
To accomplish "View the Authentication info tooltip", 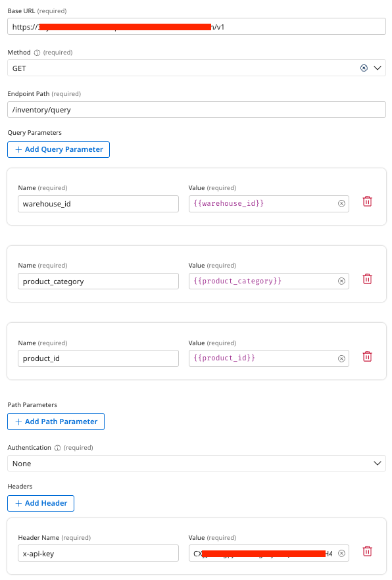I will [57, 447].
